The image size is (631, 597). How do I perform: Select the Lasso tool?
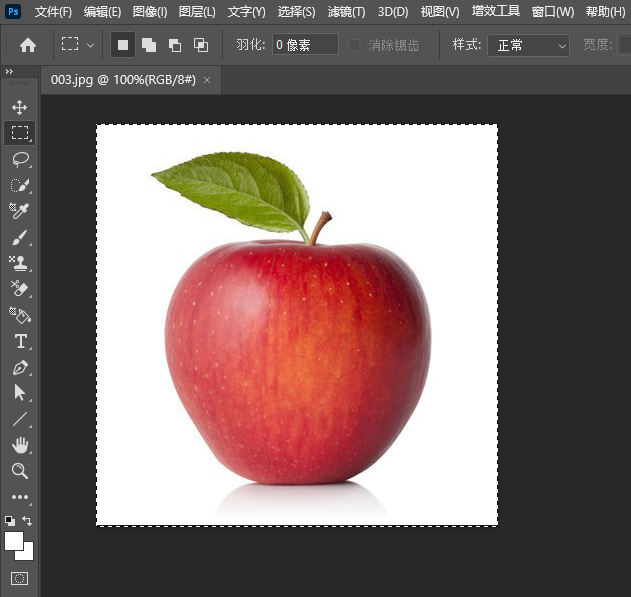click(19, 159)
